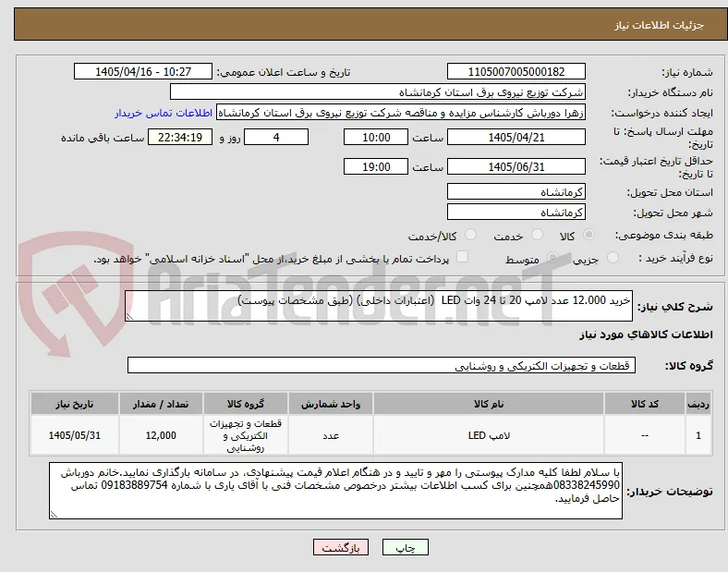The height and width of the screenshot is (572, 728).
Task: Click the واحد شمارش column header
Action: click(331, 404)
